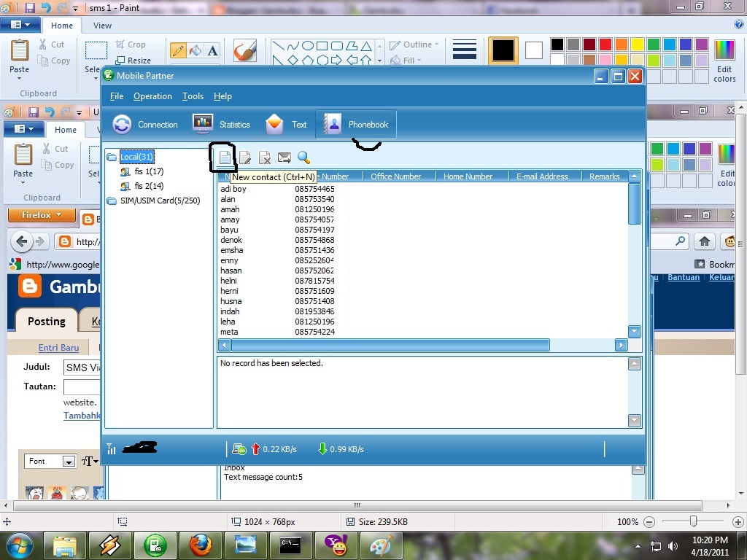Click Crop in Paint ribbon

tap(131, 44)
